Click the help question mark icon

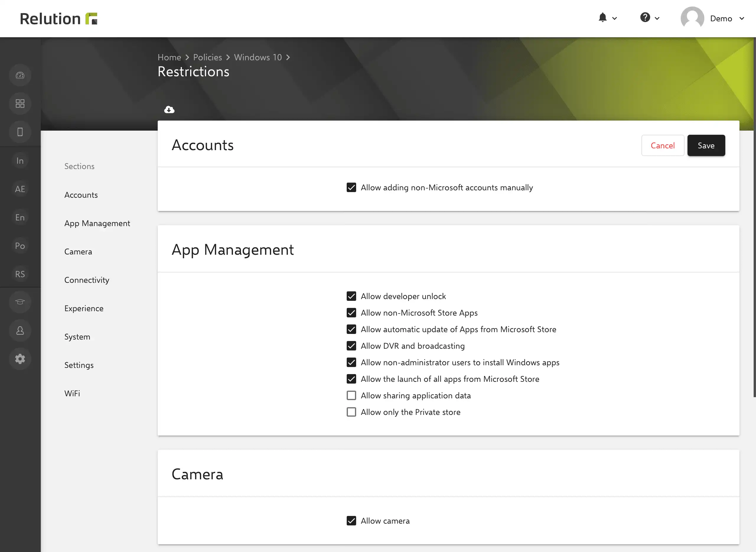(x=645, y=17)
